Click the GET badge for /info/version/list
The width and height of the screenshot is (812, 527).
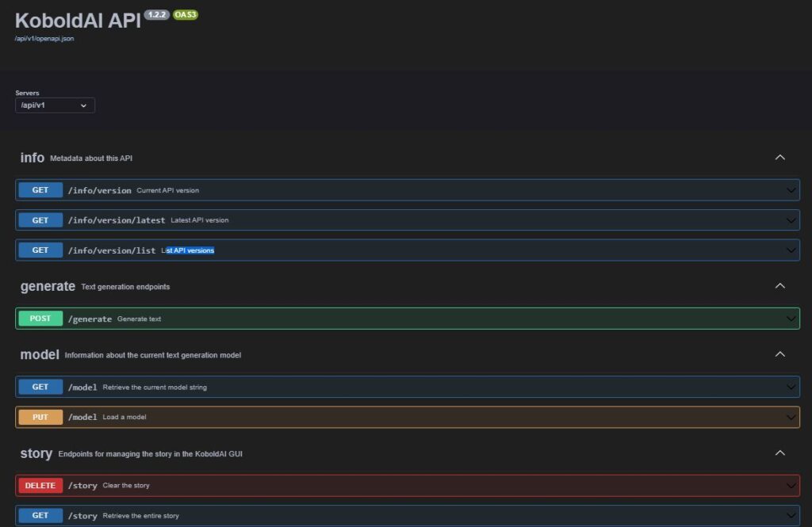(40, 250)
